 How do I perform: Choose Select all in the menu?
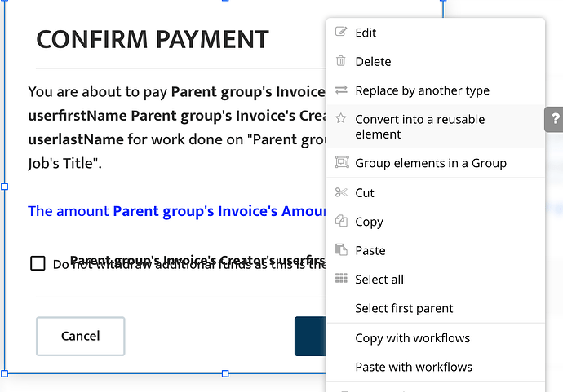click(x=436, y=279)
